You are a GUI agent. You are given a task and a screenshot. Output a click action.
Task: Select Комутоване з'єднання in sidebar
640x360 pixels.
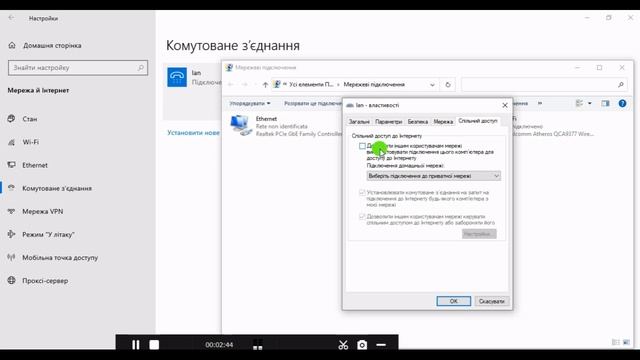(57, 188)
